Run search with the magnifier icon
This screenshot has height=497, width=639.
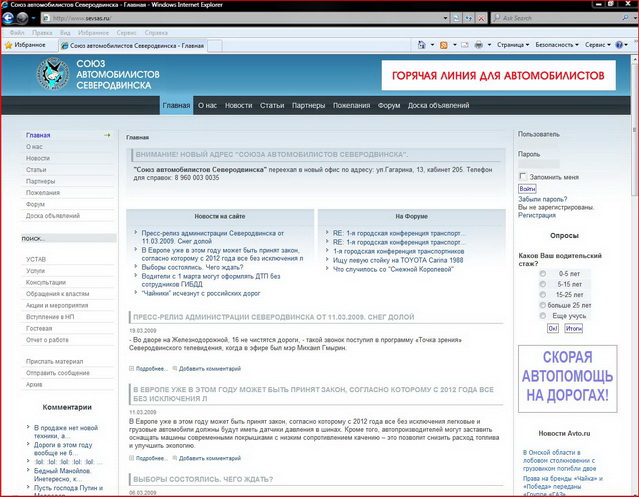(x=625, y=18)
